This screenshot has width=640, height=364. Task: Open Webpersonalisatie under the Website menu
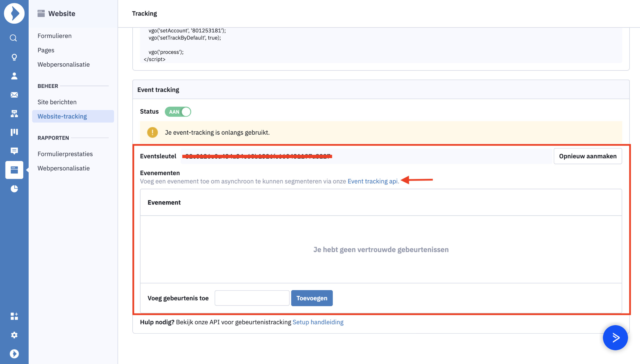point(63,64)
